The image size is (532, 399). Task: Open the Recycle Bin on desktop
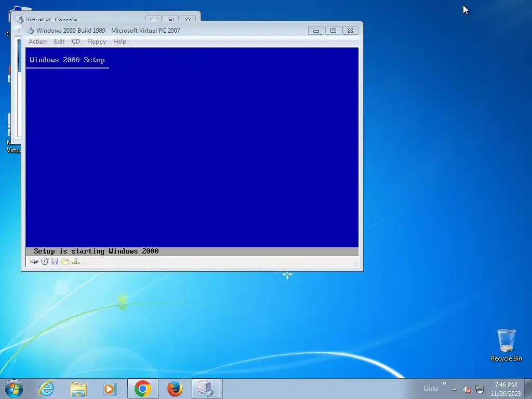[x=506, y=345]
